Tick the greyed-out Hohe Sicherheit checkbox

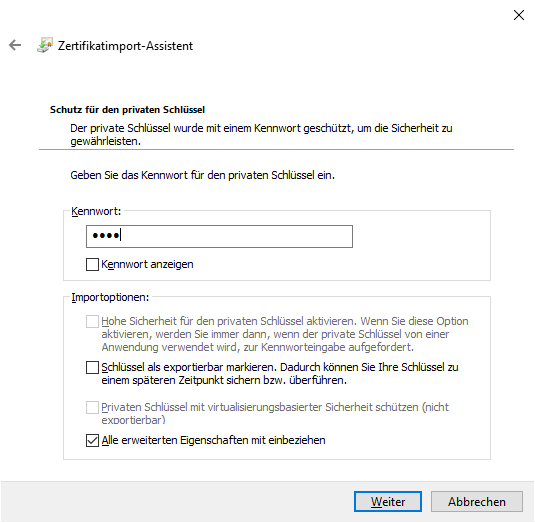coord(92,321)
